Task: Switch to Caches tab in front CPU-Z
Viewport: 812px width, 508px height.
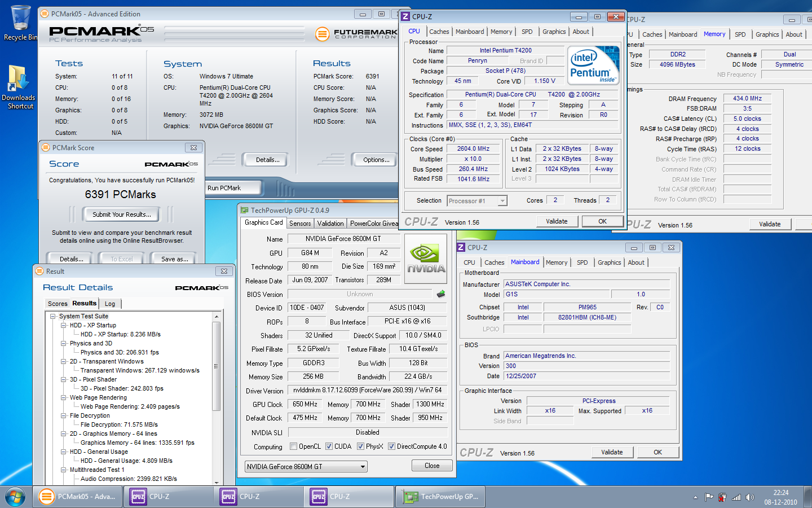Action: [x=439, y=32]
